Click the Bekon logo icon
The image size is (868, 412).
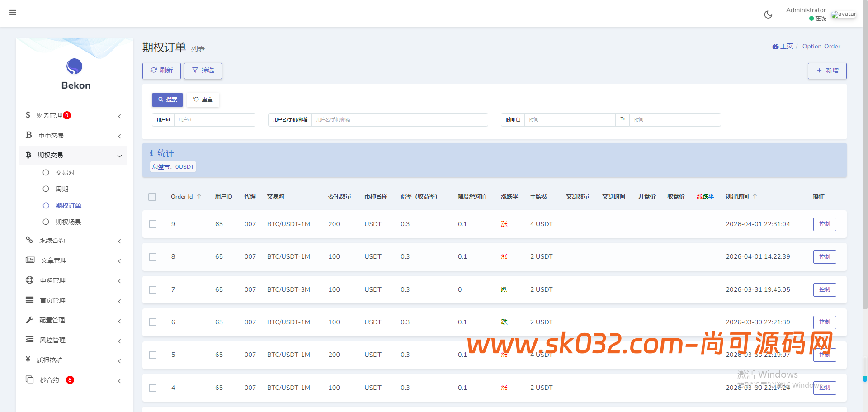click(x=75, y=66)
